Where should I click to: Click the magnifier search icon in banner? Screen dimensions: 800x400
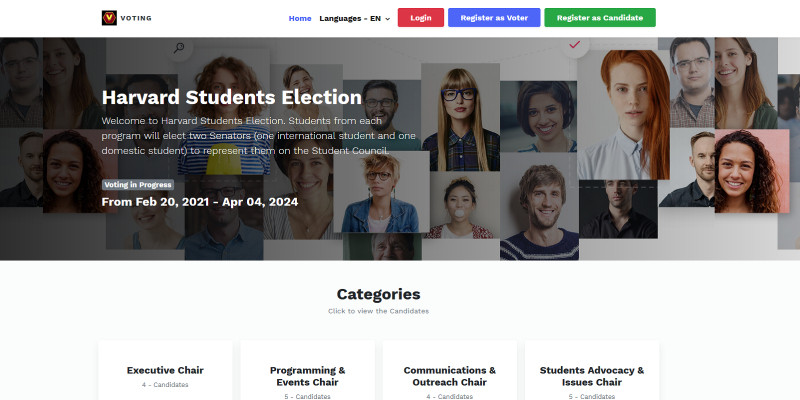pos(179,47)
